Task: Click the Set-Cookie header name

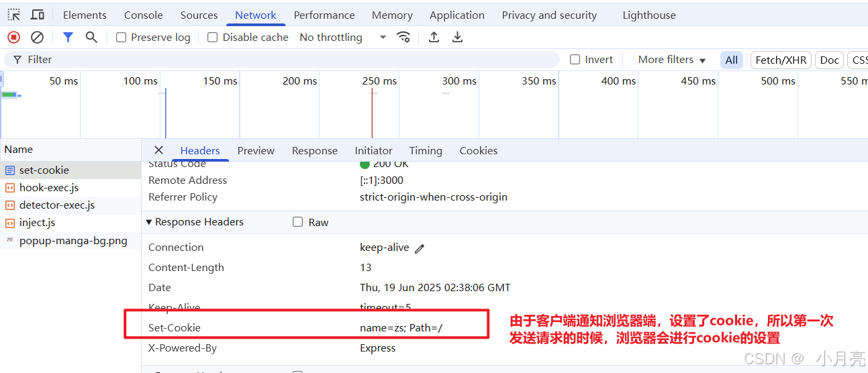Action: click(175, 328)
